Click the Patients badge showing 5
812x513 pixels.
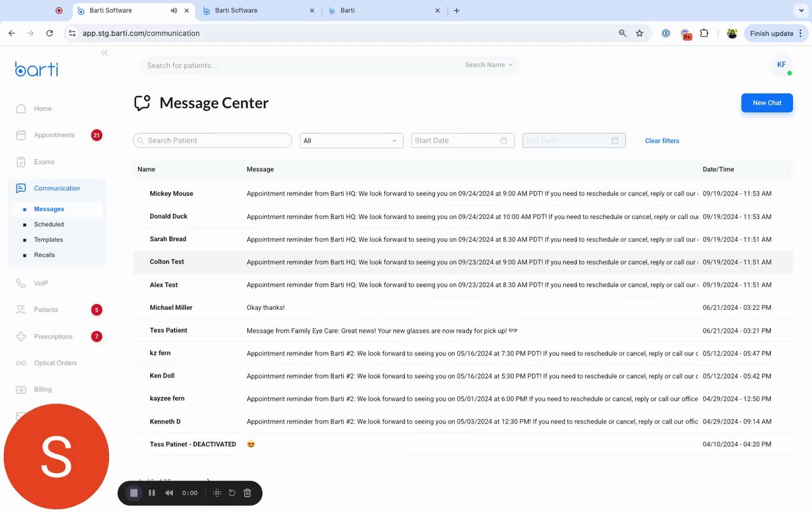[96, 310]
